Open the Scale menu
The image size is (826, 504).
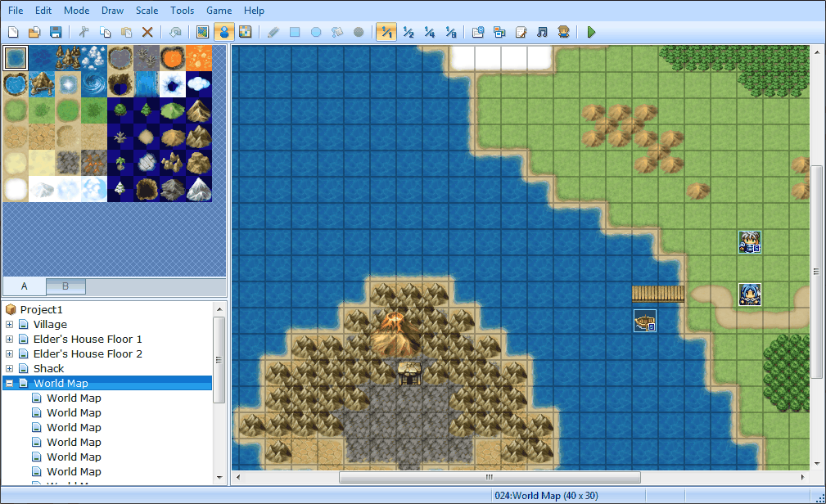click(147, 11)
